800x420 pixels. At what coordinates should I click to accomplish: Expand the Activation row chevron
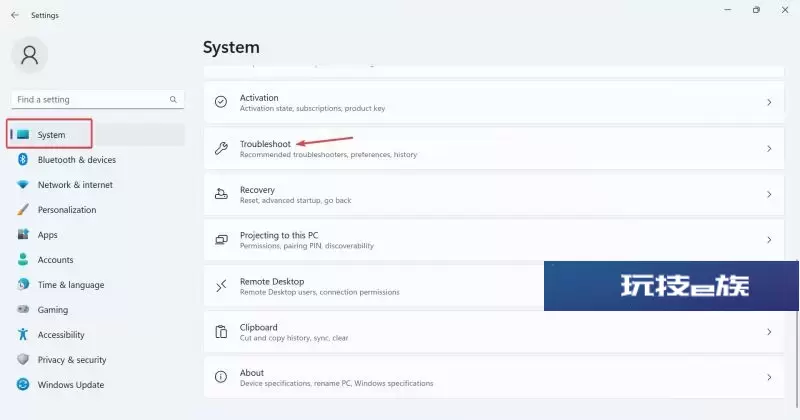click(769, 103)
